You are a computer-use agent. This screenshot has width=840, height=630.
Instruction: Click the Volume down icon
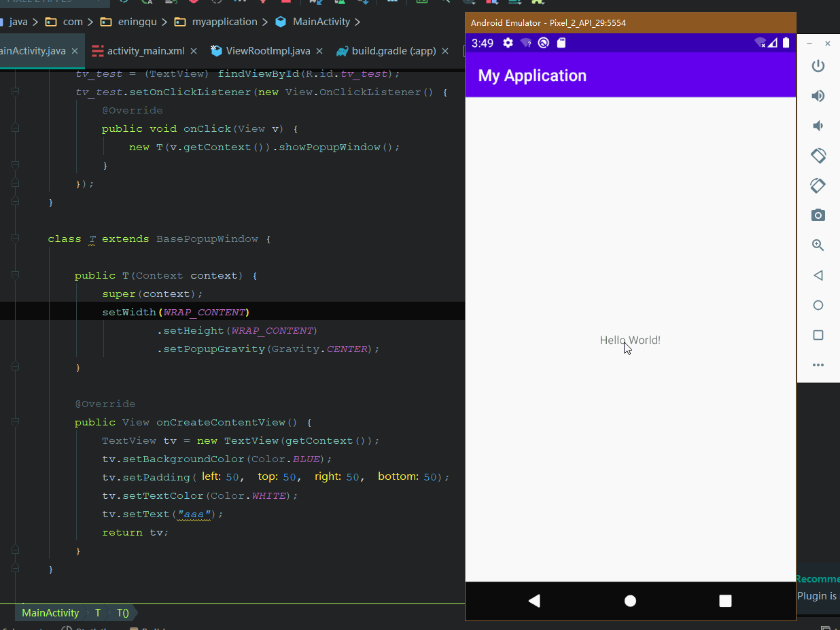[x=818, y=126]
